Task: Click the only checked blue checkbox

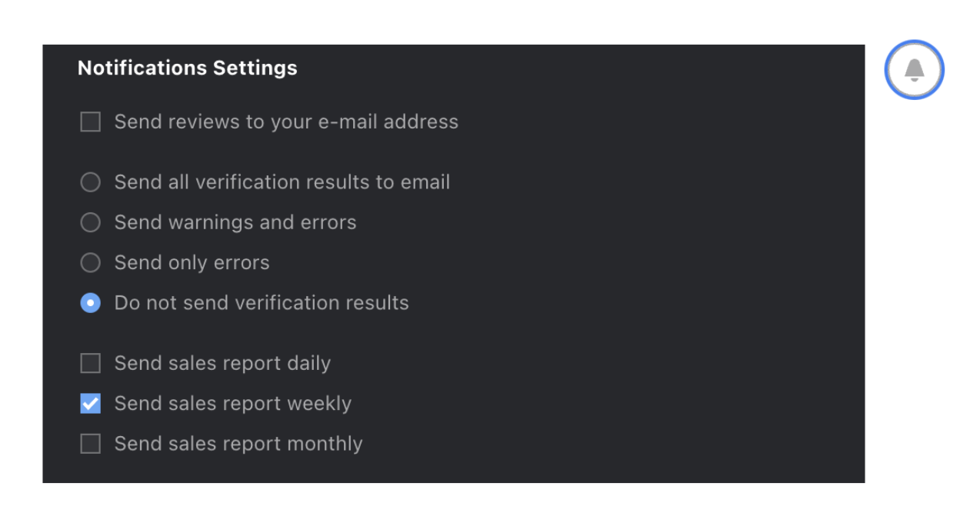Action: coord(91,403)
